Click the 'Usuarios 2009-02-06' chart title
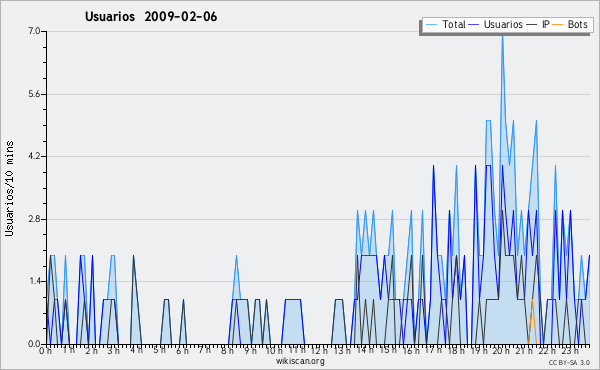Viewport: 600px width, 370px height. (x=151, y=17)
